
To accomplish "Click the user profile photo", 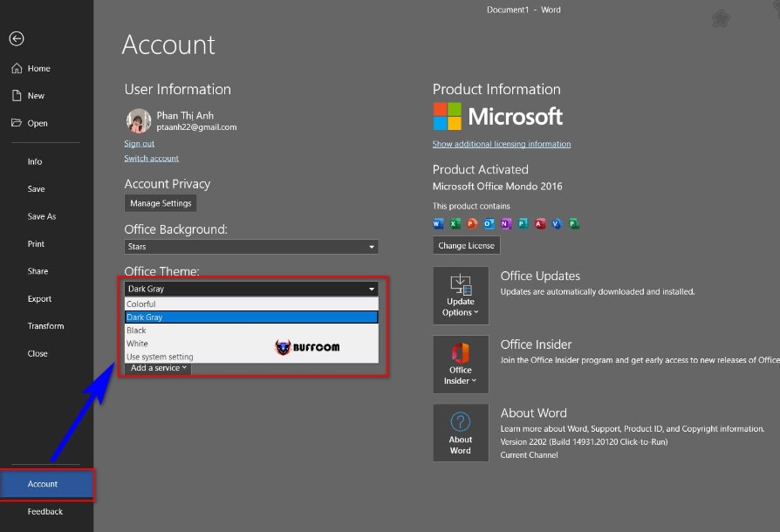I will tap(139, 121).
